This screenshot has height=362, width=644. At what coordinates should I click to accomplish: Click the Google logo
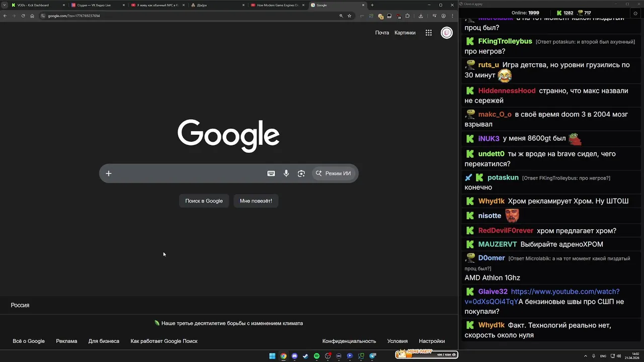pos(228,136)
